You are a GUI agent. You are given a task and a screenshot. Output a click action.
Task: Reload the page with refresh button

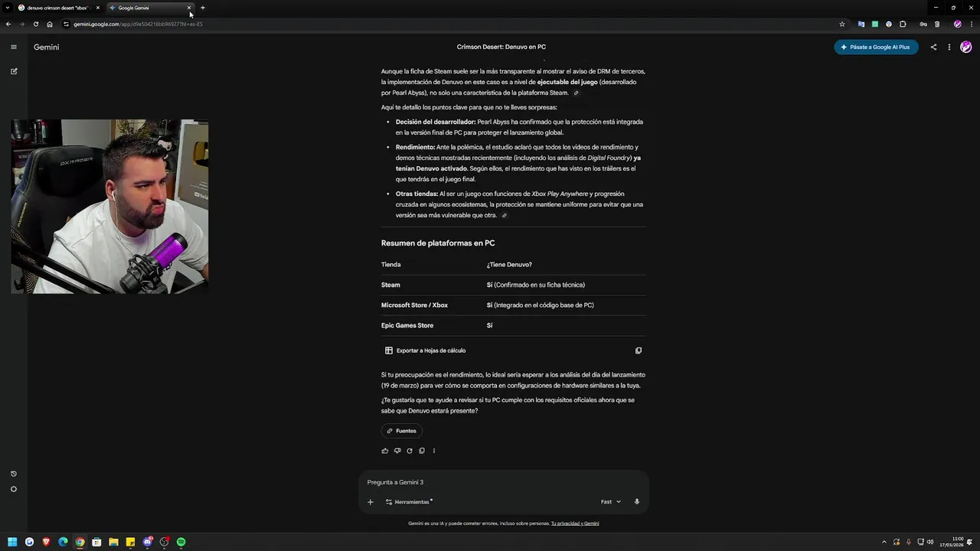[35, 24]
